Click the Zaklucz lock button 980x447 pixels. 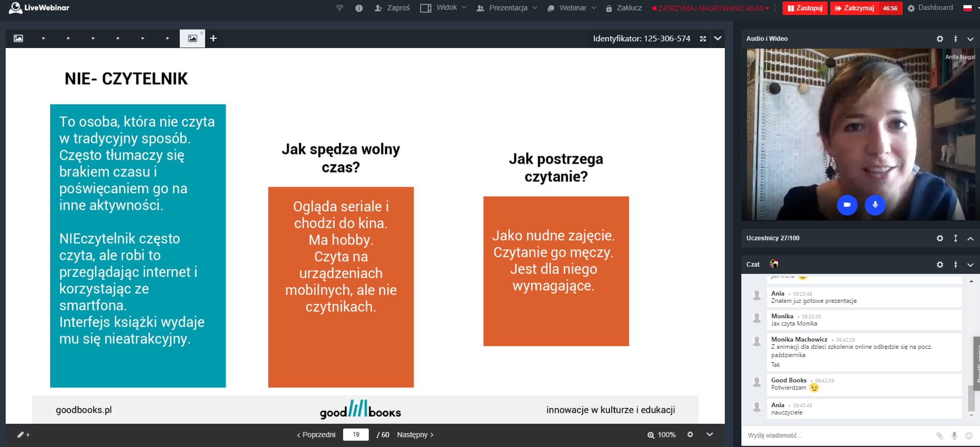click(624, 8)
